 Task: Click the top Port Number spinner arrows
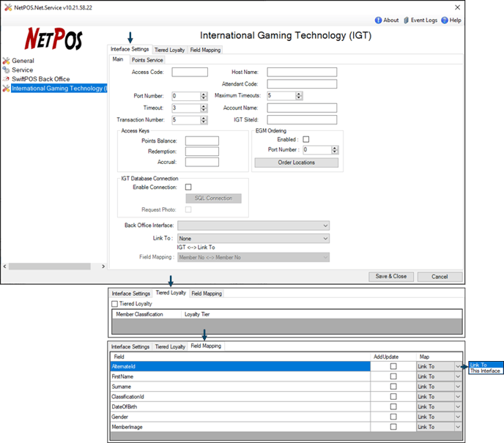point(204,96)
